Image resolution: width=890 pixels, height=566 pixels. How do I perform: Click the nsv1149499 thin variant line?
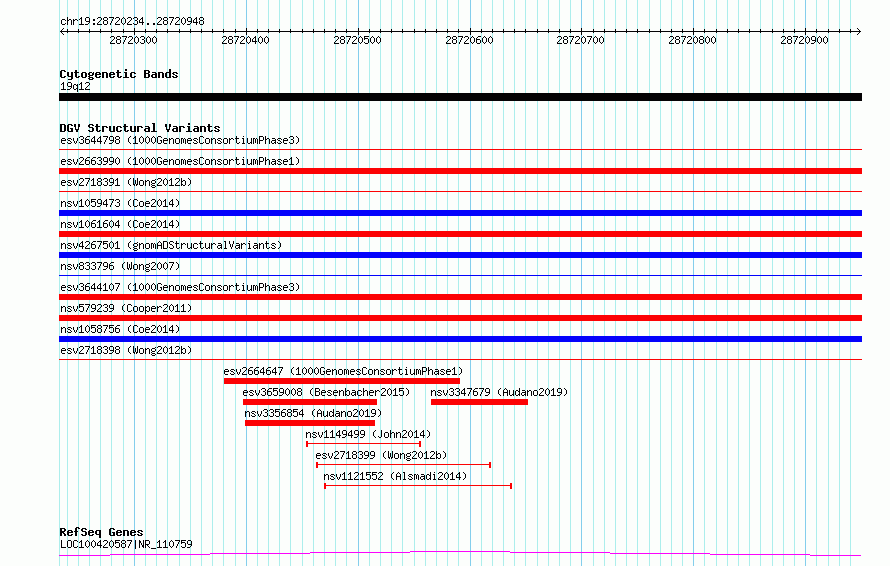[x=363, y=444]
